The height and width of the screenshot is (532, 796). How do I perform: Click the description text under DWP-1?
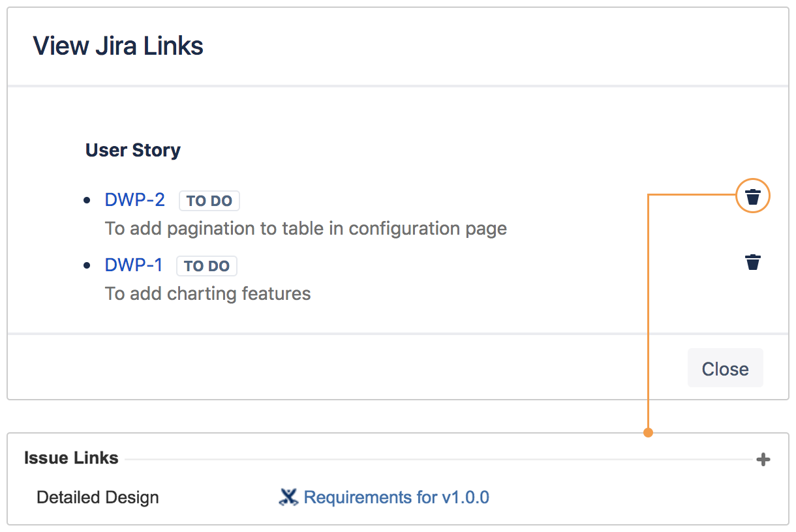coord(207,293)
